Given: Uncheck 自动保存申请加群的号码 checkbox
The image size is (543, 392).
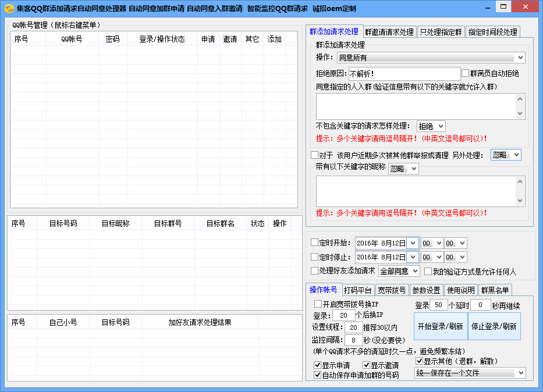Looking at the screenshot, I should pyautogui.click(x=317, y=375).
